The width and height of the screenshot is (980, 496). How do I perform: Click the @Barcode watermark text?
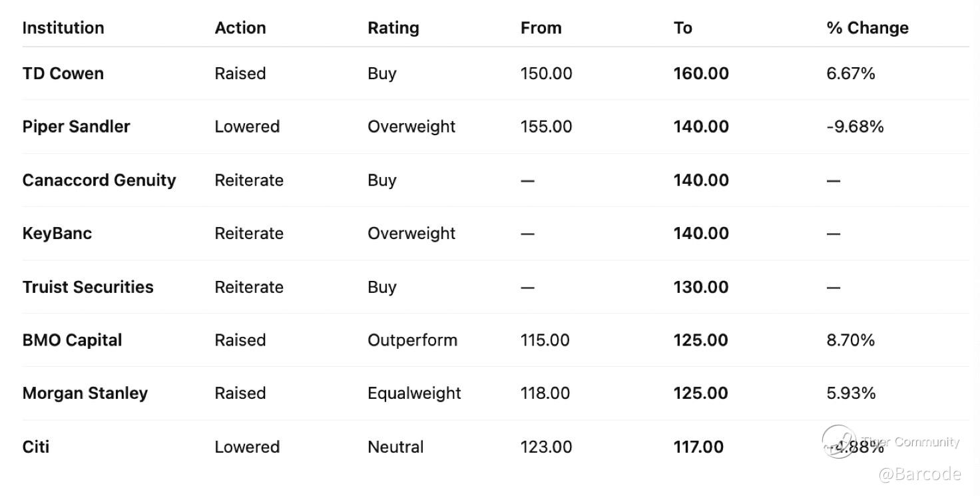(919, 474)
